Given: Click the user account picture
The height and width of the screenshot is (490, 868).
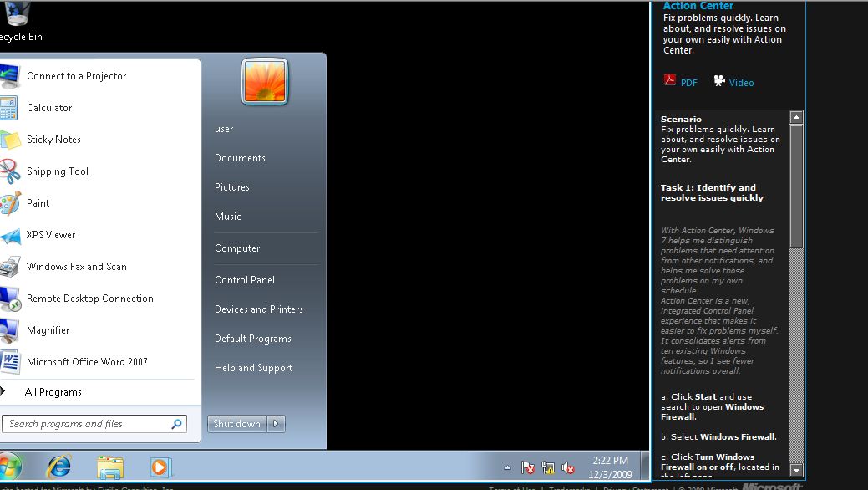Looking at the screenshot, I should (x=265, y=81).
